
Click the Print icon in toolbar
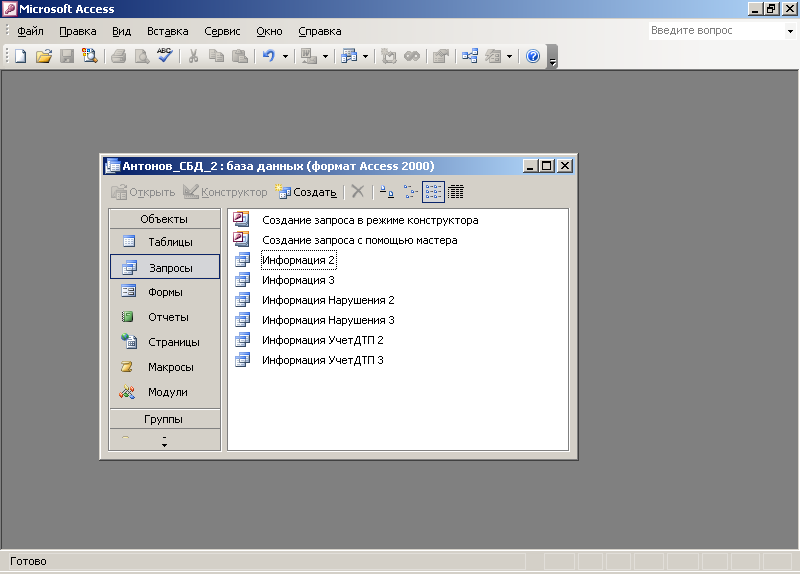(119, 56)
